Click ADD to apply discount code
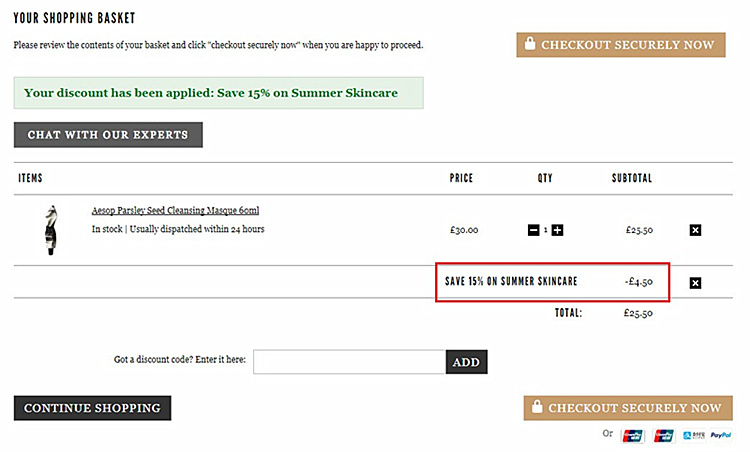Image resolution: width=750 pixels, height=452 pixels. [466, 362]
